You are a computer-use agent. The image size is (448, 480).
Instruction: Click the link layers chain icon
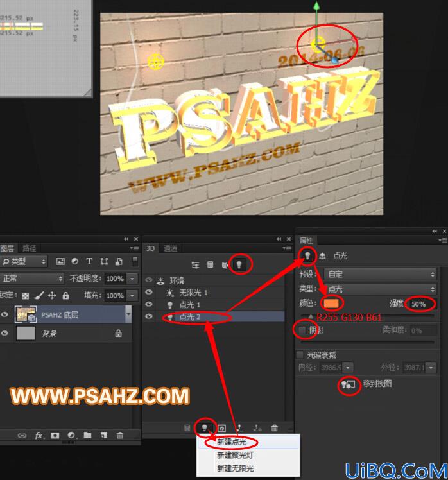(22, 435)
